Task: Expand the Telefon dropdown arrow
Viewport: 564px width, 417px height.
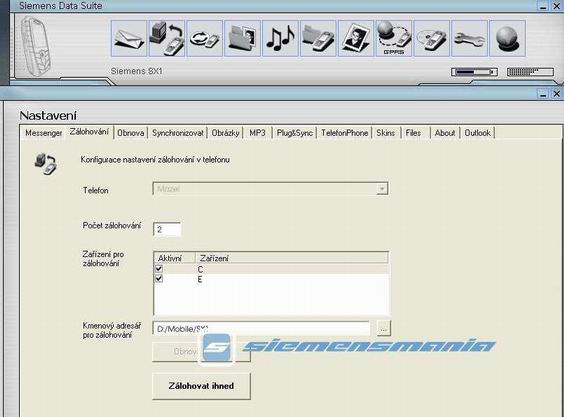Action: pyautogui.click(x=382, y=189)
